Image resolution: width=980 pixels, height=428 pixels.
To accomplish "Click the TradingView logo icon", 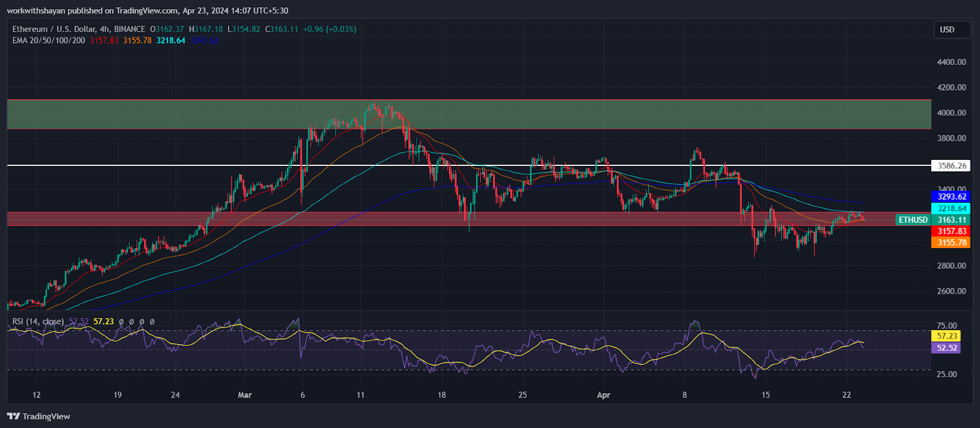I will [15, 416].
